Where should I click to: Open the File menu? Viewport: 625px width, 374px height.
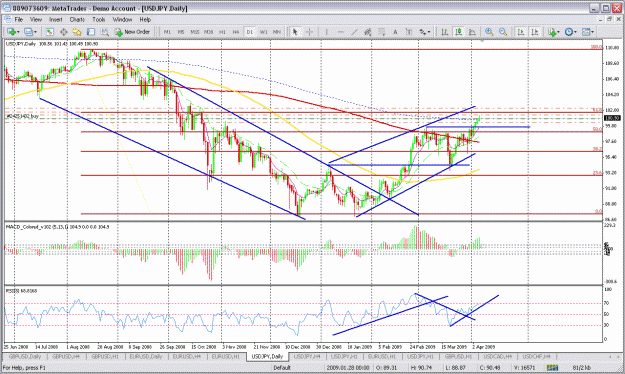[18, 19]
